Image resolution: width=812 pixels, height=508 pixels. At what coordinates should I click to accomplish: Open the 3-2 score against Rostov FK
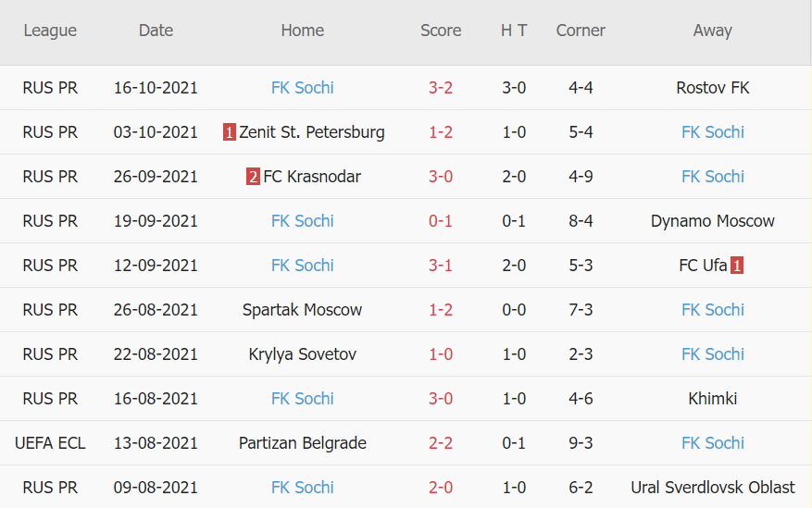[x=441, y=88]
